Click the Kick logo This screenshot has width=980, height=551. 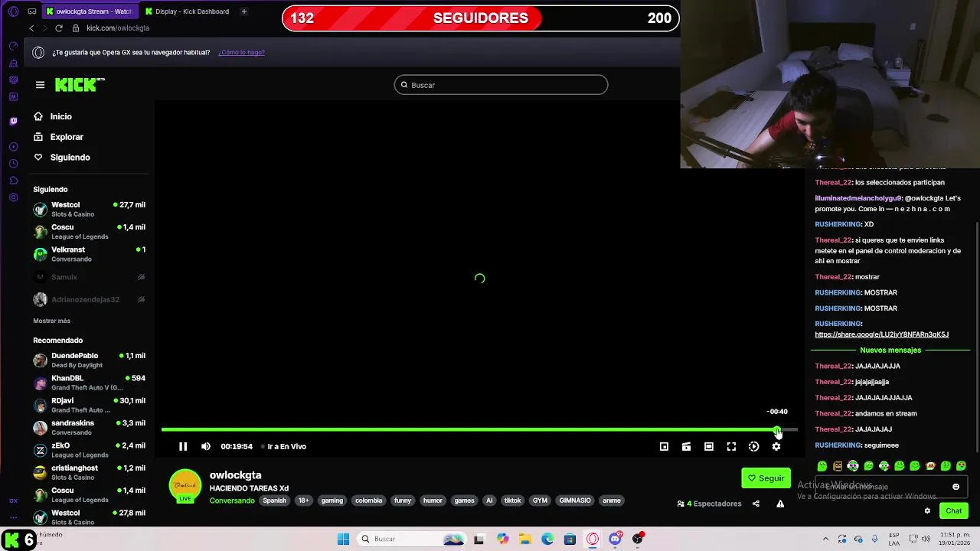click(79, 85)
